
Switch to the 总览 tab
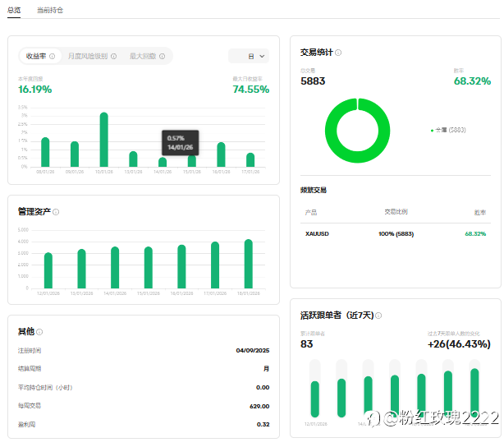(14, 10)
